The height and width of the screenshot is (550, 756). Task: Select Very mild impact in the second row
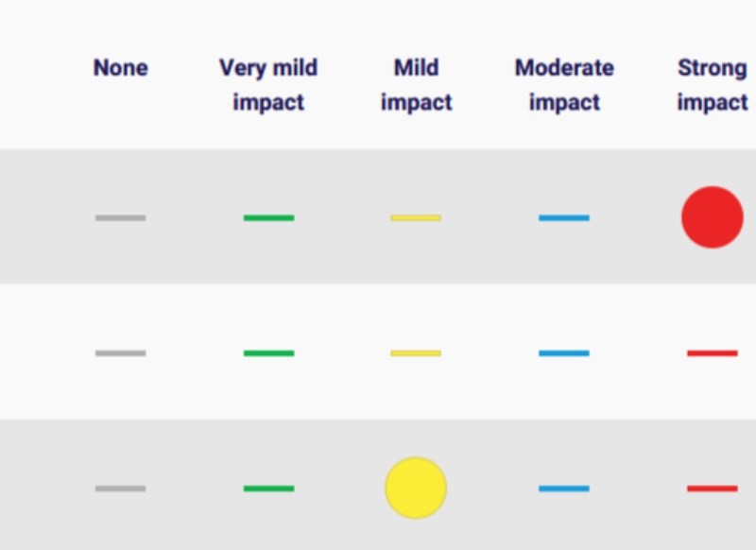pyautogui.click(x=268, y=353)
